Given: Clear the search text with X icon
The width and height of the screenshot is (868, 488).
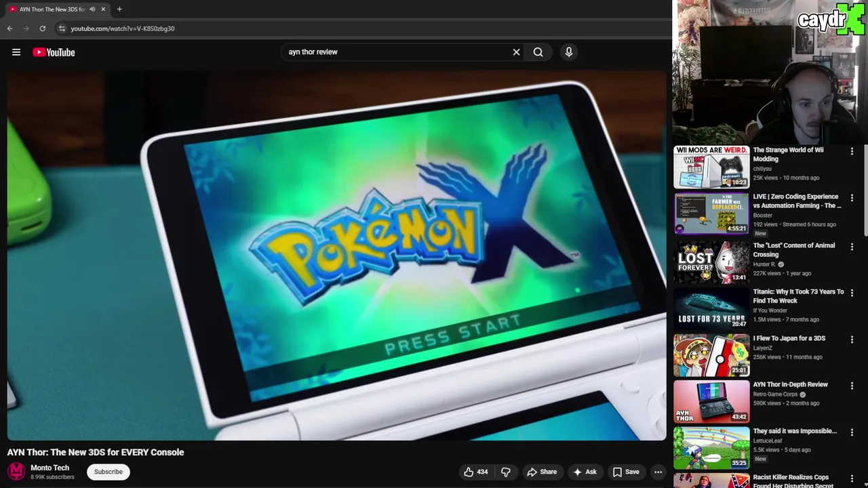Looking at the screenshot, I should coord(516,52).
